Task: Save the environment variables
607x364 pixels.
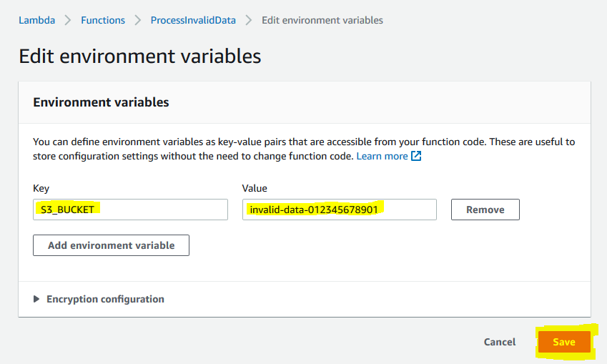Action: [x=564, y=342]
